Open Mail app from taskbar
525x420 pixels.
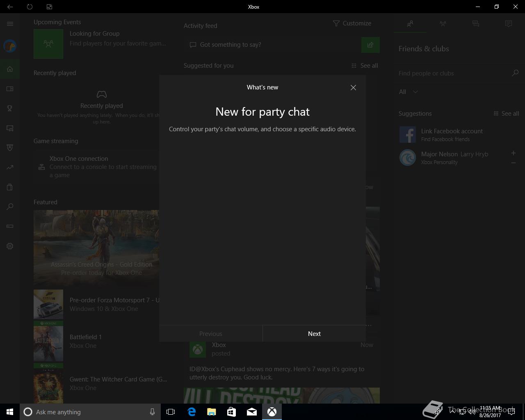pyautogui.click(x=252, y=412)
